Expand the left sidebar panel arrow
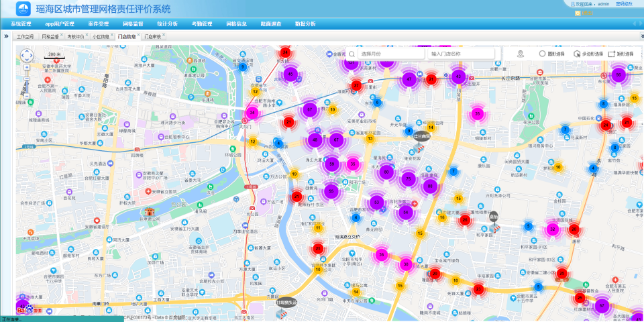The height and width of the screenshot is (322, 644). [x=6, y=36]
